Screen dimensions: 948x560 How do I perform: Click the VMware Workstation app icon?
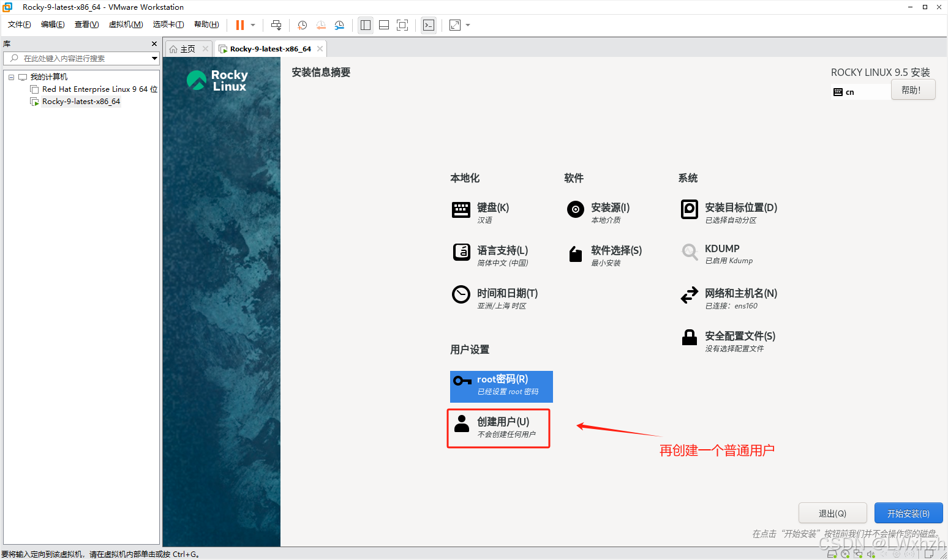pos(7,7)
